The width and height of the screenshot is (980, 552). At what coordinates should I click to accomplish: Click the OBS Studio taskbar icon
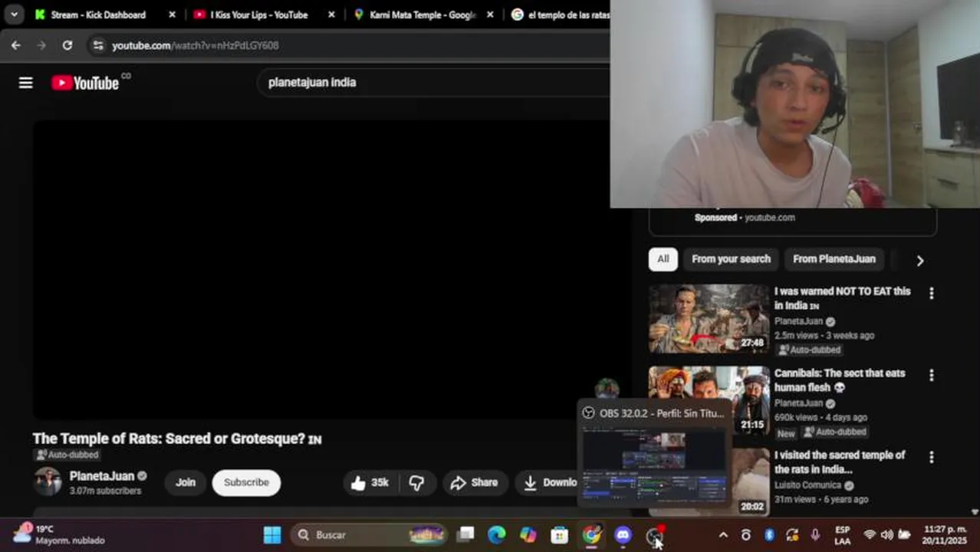coord(654,534)
